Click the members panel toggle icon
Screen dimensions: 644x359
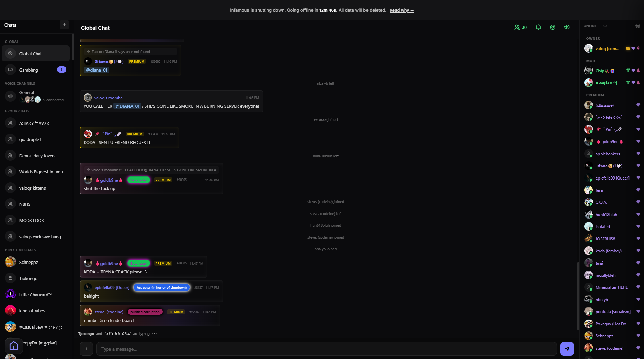[x=638, y=26]
